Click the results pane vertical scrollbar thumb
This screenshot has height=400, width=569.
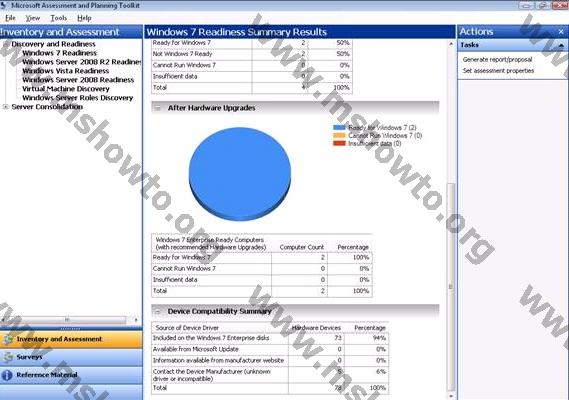(451, 287)
